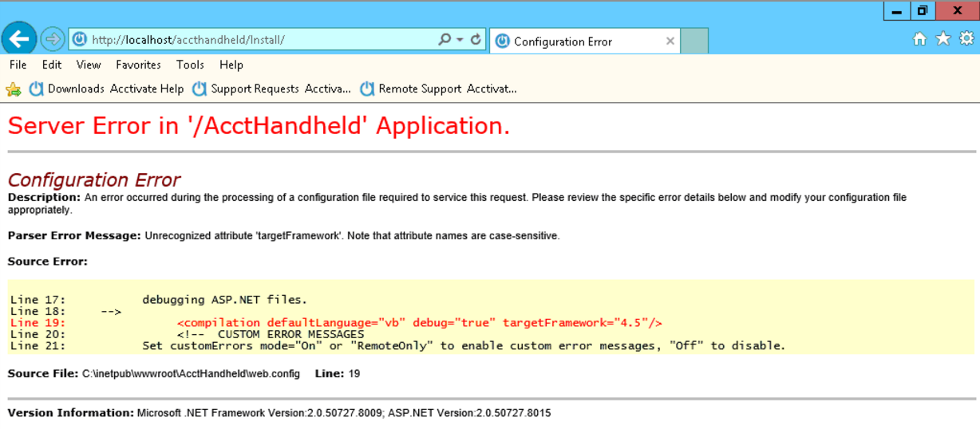Go to the Home page icon
Viewport: 980px width, 429px height.
point(919,38)
